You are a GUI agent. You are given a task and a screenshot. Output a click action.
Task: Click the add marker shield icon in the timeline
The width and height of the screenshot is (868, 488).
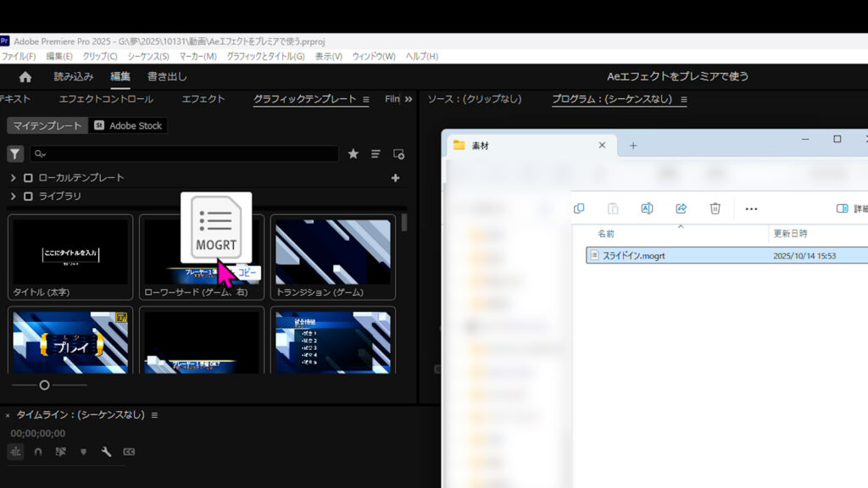83,452
